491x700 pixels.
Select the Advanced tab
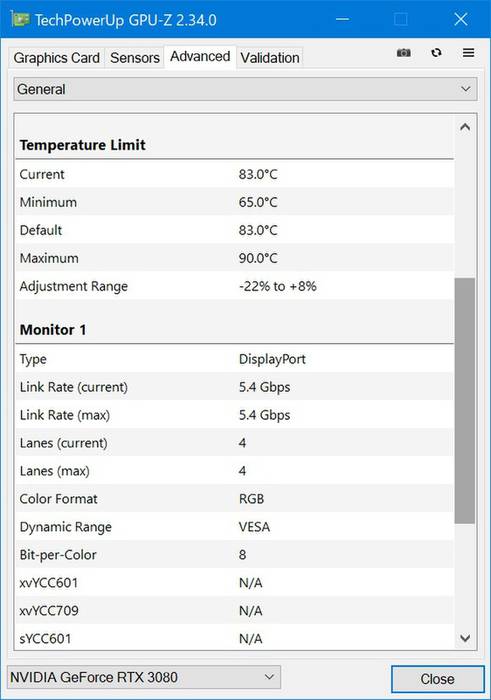tap(200, 57)
